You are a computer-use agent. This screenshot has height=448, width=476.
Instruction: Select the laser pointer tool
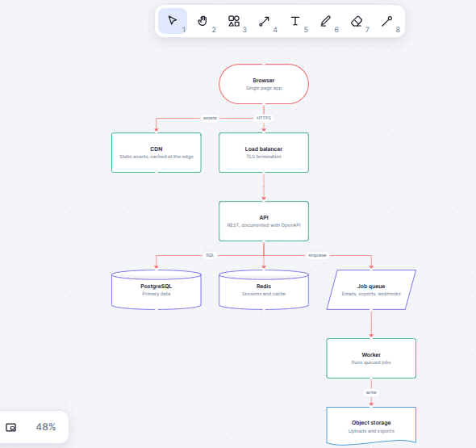tap(387, 21)
